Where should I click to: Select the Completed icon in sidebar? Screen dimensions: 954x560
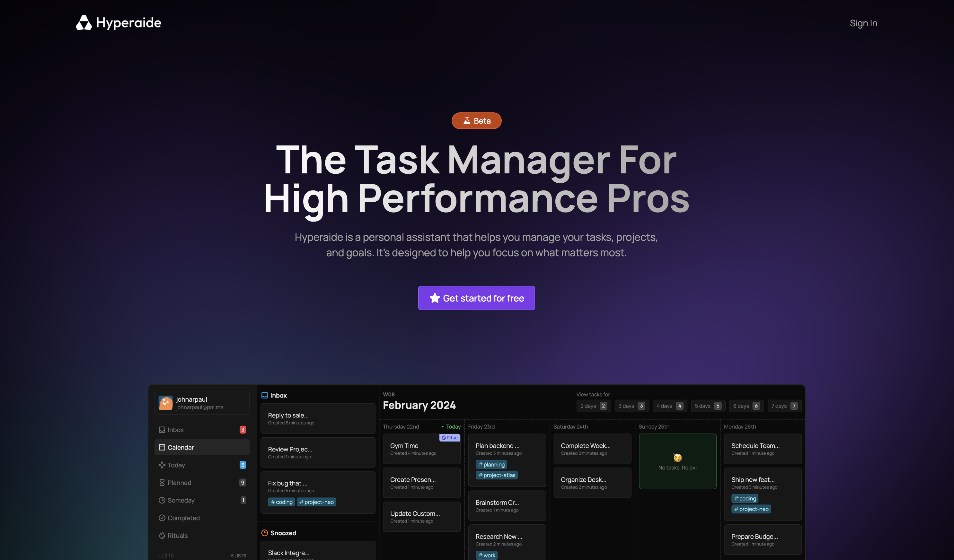[162, 518]
